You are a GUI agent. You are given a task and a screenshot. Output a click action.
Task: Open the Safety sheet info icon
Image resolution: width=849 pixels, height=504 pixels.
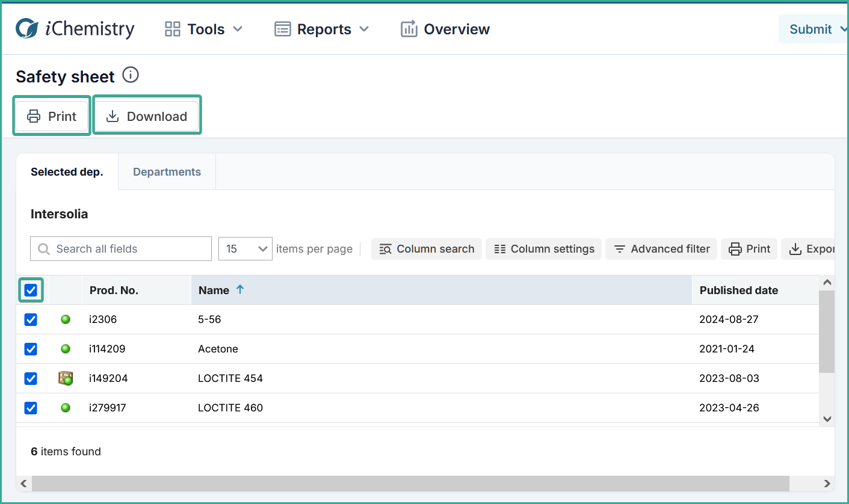coord(131,75)
